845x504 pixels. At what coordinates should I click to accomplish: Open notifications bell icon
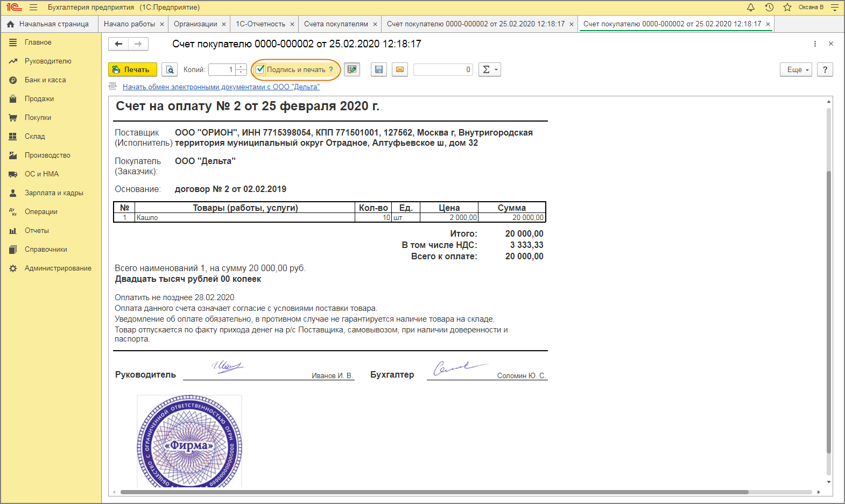coord(751,8)
